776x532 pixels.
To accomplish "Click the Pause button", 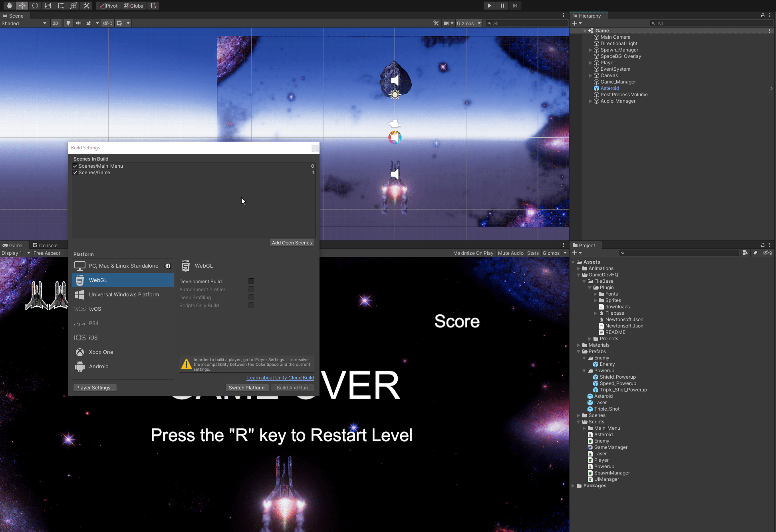I will 502,6.
